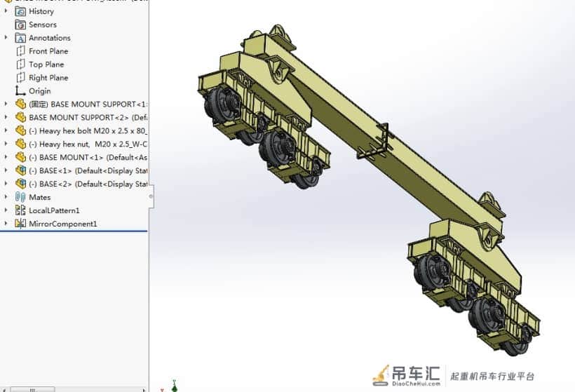Select the LocalLPattern1 label
The height and width of the screenshot is (392, 575).
pos(54,210)
